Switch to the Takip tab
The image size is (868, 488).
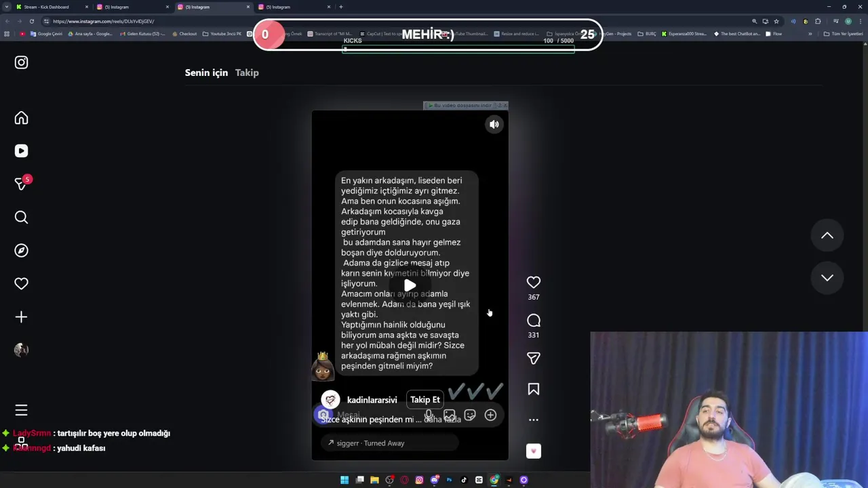tap(247, 73)
